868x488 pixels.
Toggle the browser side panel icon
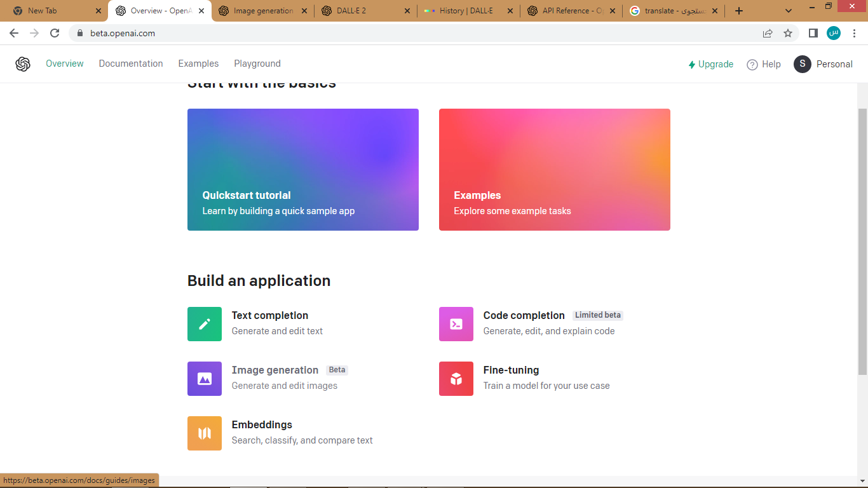tap(813, 33)
